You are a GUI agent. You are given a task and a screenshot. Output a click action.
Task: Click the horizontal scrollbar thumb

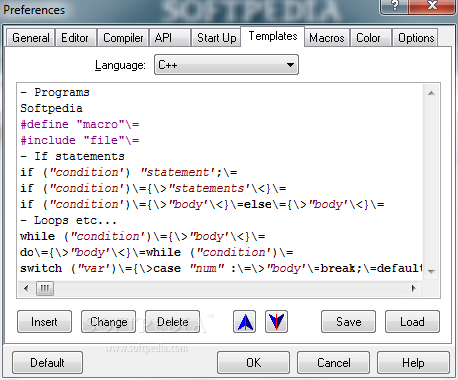[x=45, y=288]
